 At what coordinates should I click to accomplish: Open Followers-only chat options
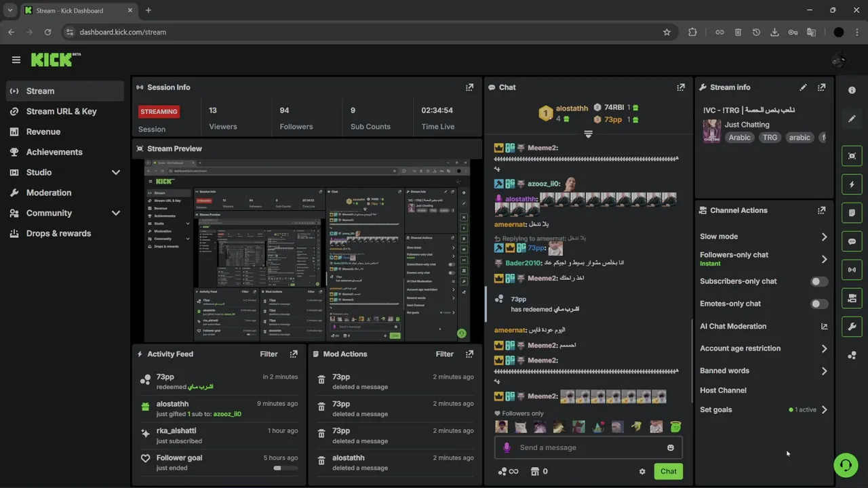coord(764,259)
